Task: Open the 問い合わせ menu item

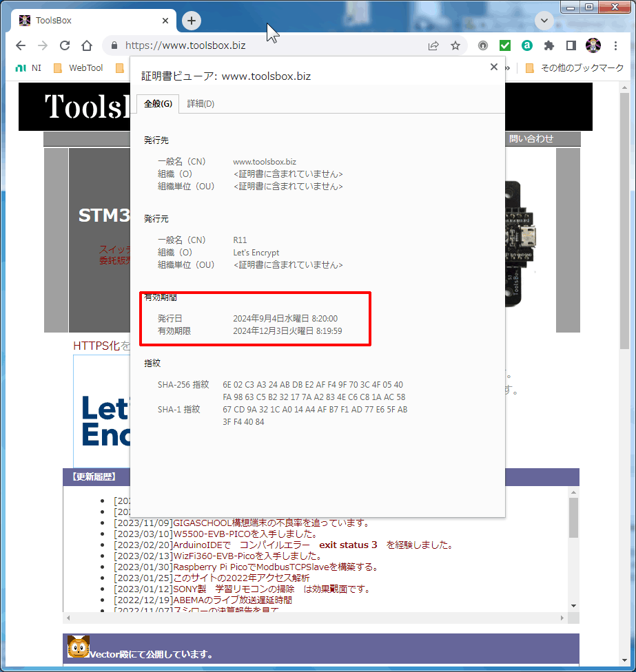Action: [x=531, y=139]
